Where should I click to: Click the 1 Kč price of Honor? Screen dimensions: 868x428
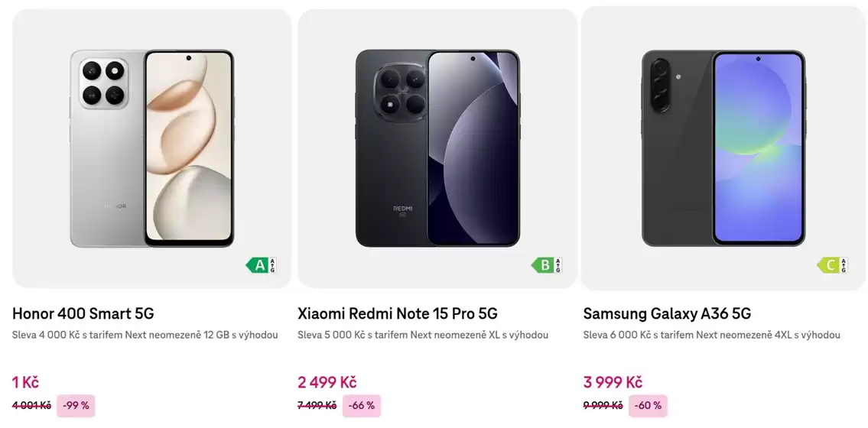(x=25, y=382)
